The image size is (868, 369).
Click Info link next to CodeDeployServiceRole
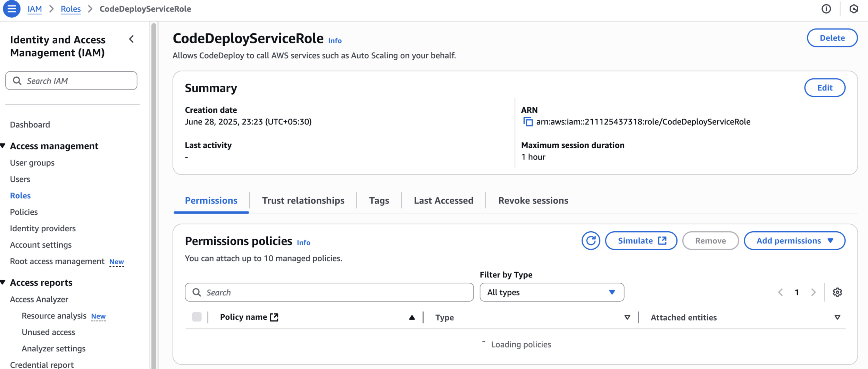[x=335, y=41]
